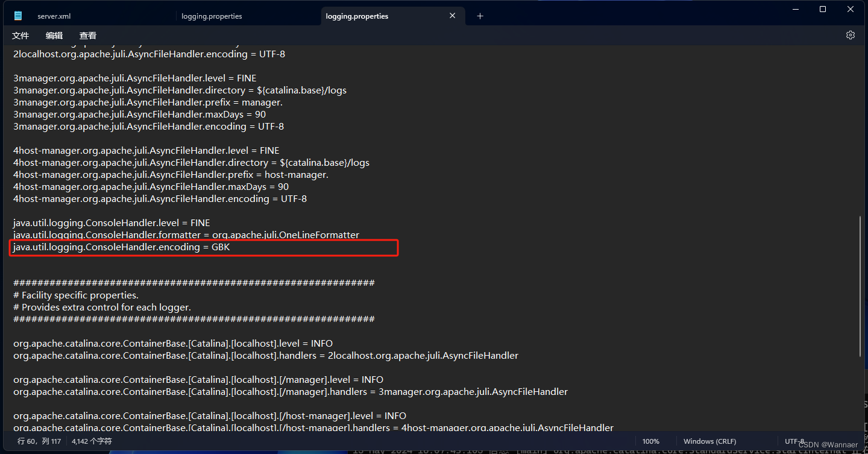Close the active logging.properties tab
Image resolution: width=868 pixels, height=454 pixels.
[x=453, y=16]
